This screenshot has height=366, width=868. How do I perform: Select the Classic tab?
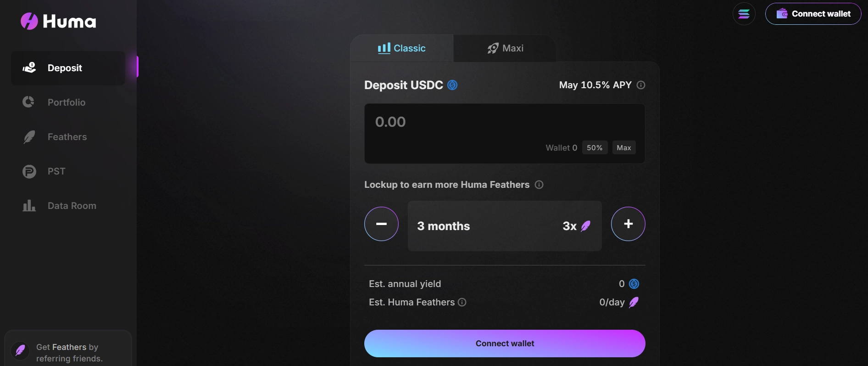[x=402, y=48]
